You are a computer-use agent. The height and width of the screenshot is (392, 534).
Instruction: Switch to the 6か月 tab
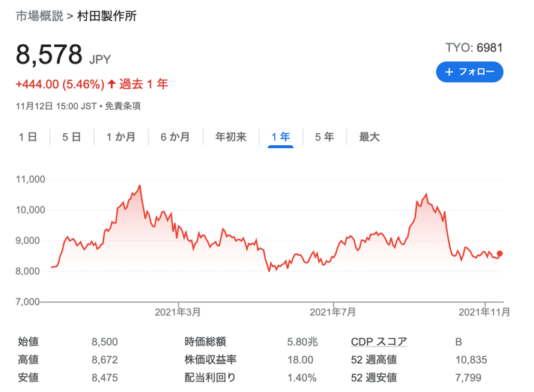175,137
